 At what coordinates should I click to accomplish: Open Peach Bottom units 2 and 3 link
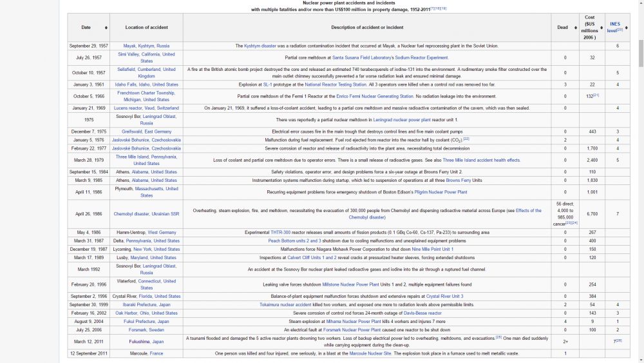(294, 241)
